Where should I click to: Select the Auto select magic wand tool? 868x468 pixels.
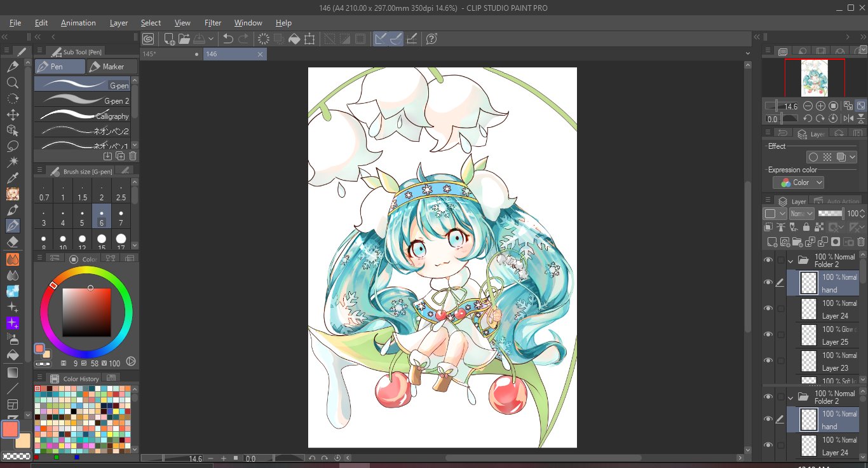(12, 162)
